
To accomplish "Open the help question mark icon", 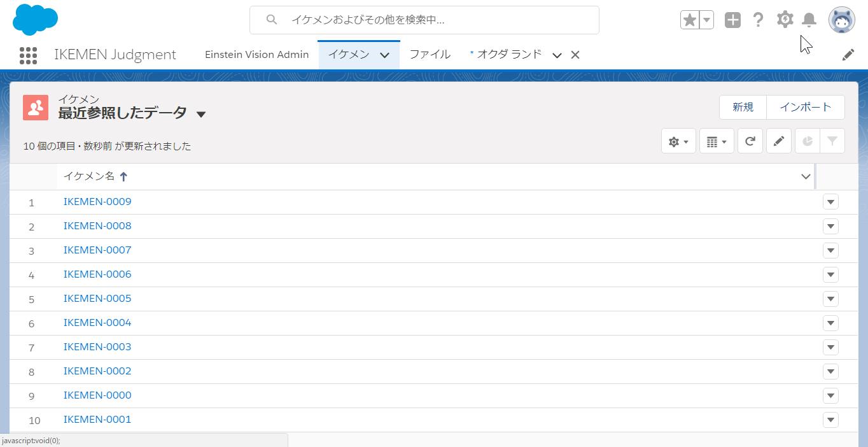I will pos(758,20).
